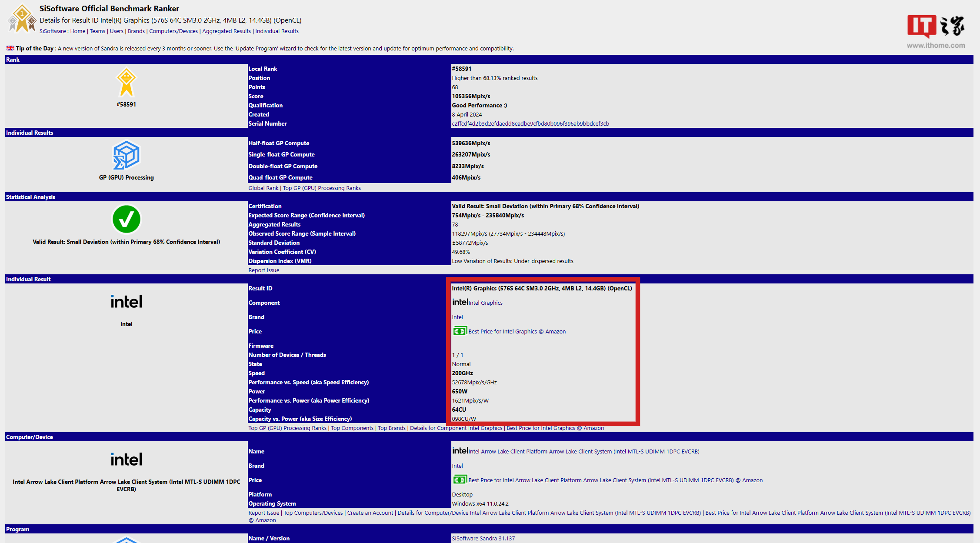Click the 200GHz speed value
Image resolution: width=980 pixels, height=543 pixels.
pyautogui.click(x=462, y=373)
